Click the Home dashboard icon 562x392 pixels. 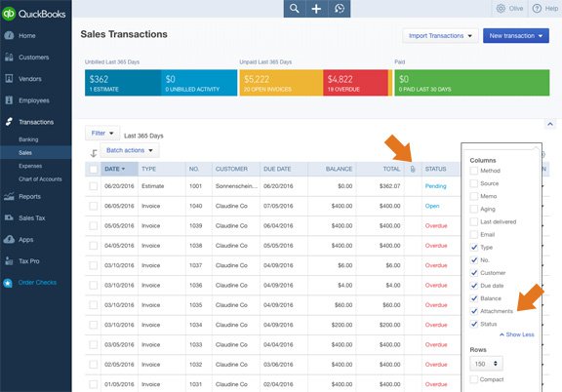point(9,35)
